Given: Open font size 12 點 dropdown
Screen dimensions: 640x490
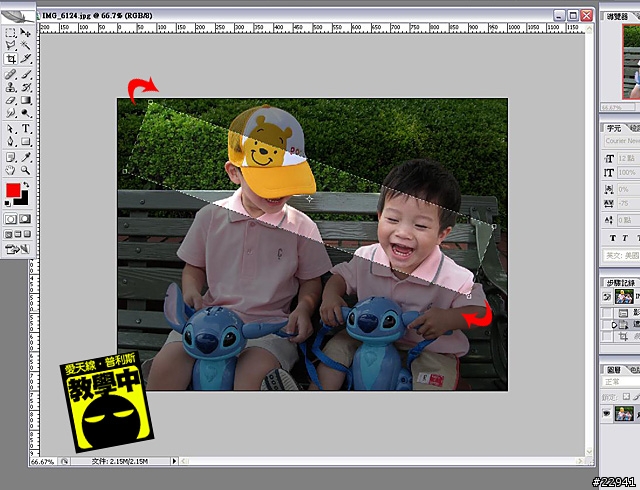Looking at the screenshot, I should pyautogui.click(x=628, y=158).
